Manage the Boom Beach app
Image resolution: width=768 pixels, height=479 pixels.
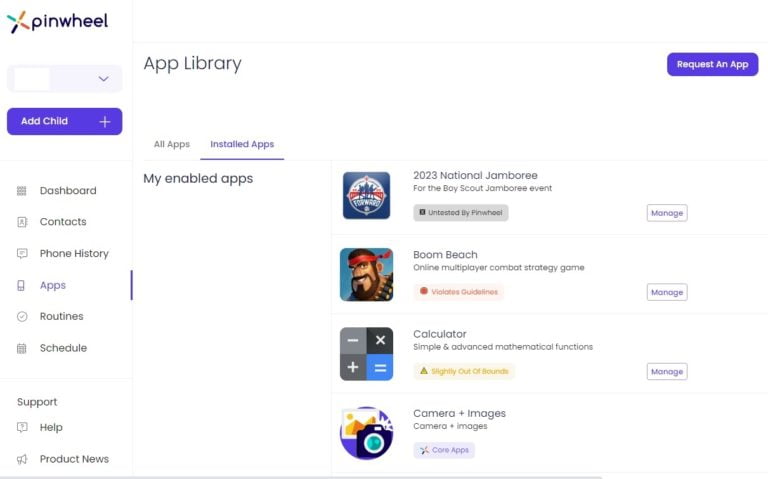pos(667,292)
